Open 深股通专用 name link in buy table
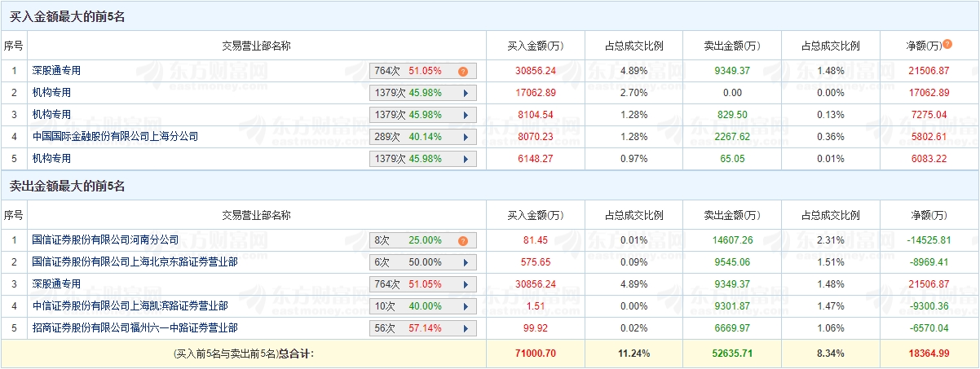This screenshot has height=369, width=980. pos(56,72)
